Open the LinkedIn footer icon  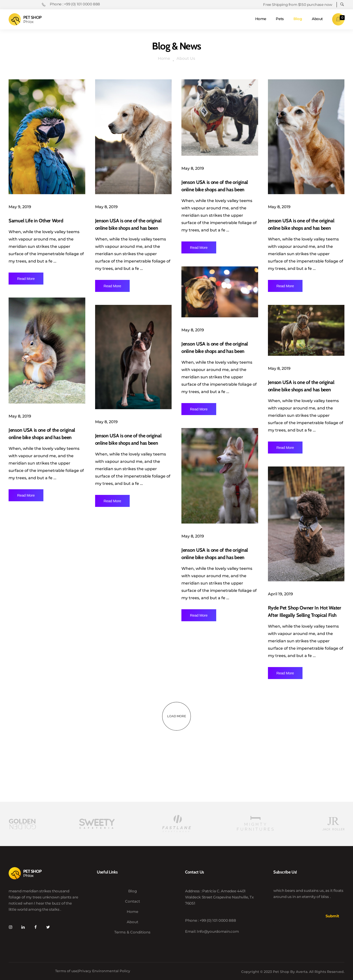[x=23, y=927]
